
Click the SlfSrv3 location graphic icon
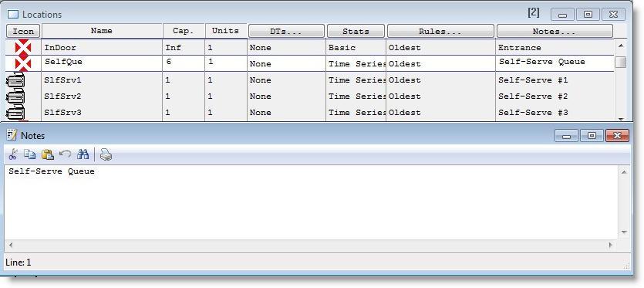click(x=15, y=112)
